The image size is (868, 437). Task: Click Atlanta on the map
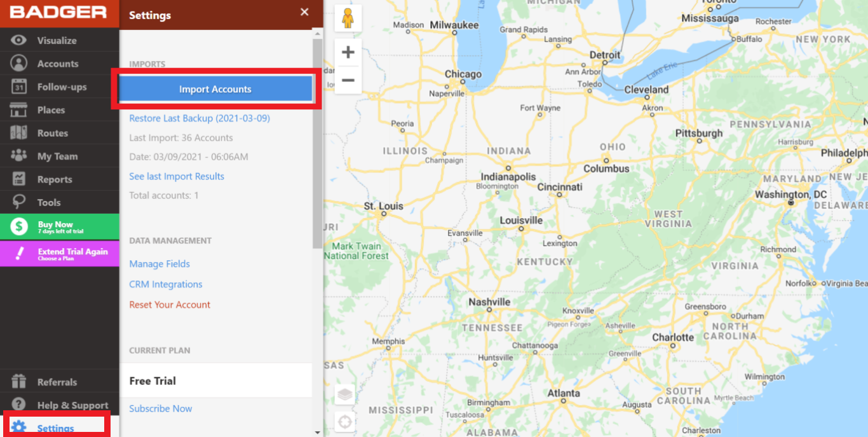coord(564,393)
